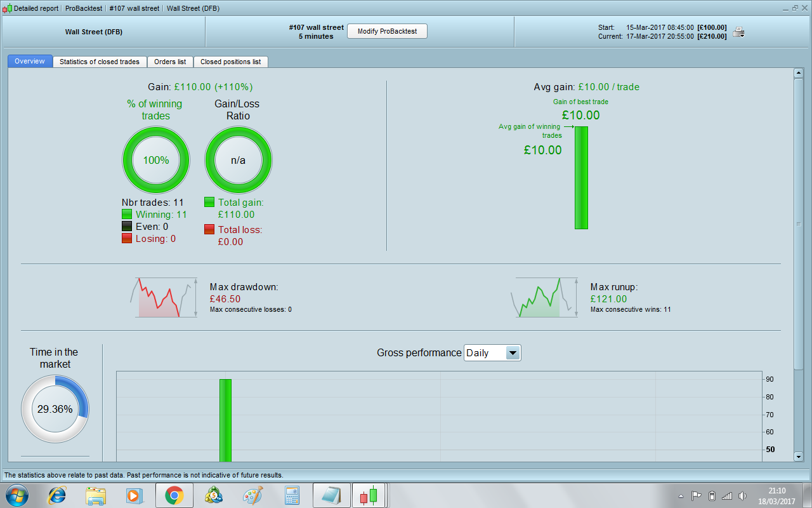This screenshot has width=812, height=508.
Task: Click the vertical scrollbar up arrow
Action: coord(798,74)
